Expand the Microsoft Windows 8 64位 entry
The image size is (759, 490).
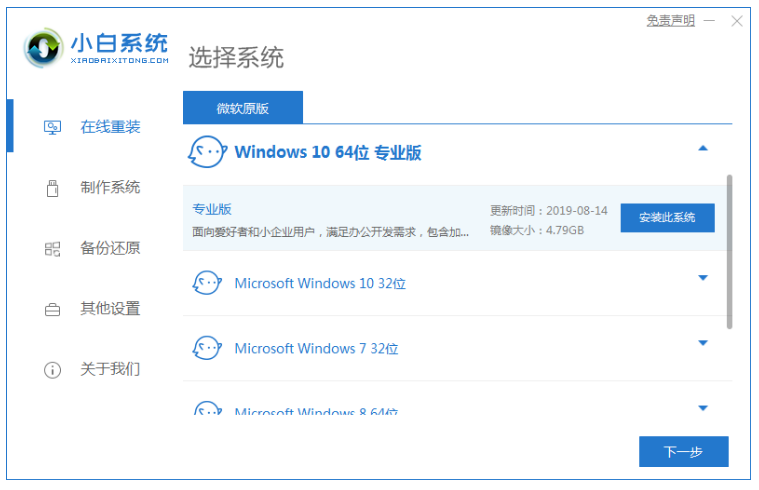702,408
